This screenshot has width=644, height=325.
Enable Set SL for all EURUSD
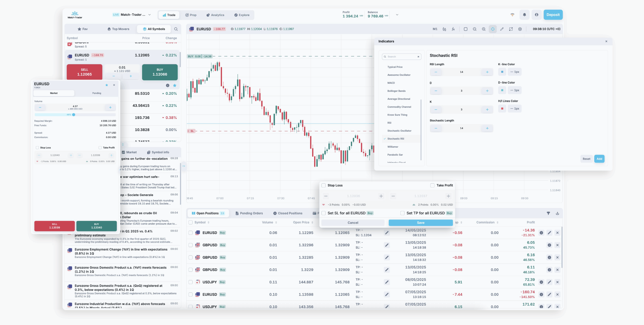[324, 213]
